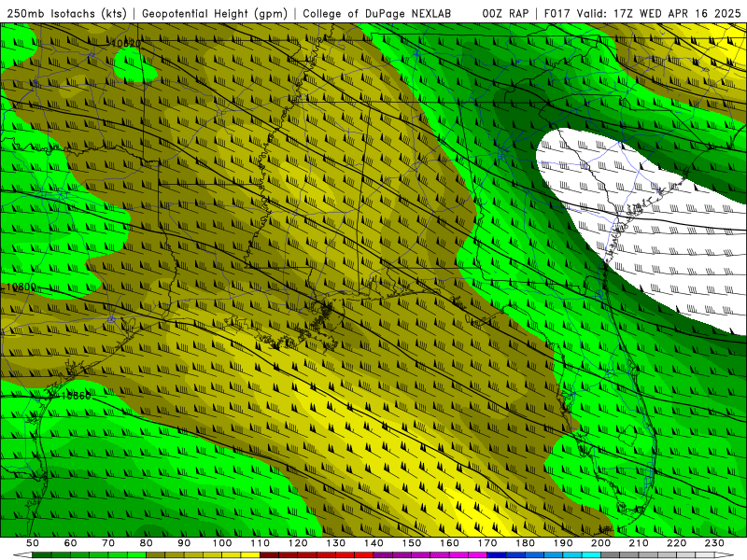Click the 170 value on color scale

click(x=487, y=543)
